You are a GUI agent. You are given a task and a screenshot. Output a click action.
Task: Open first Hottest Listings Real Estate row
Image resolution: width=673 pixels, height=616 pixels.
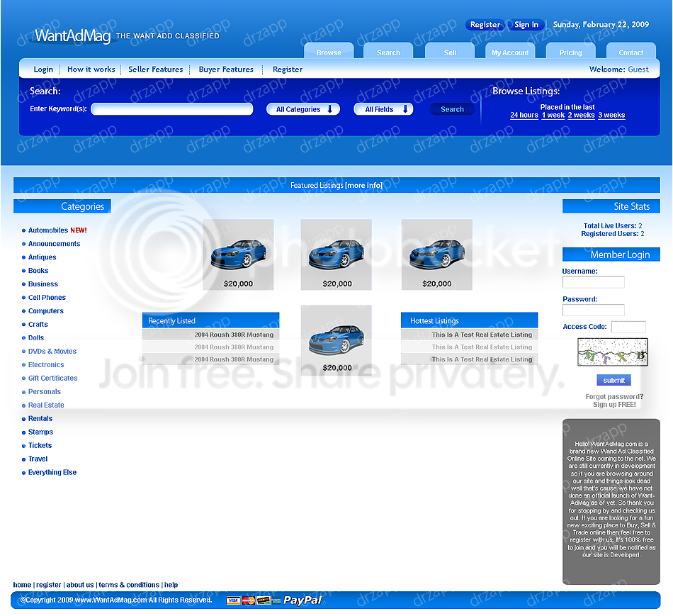click(469, 335)
